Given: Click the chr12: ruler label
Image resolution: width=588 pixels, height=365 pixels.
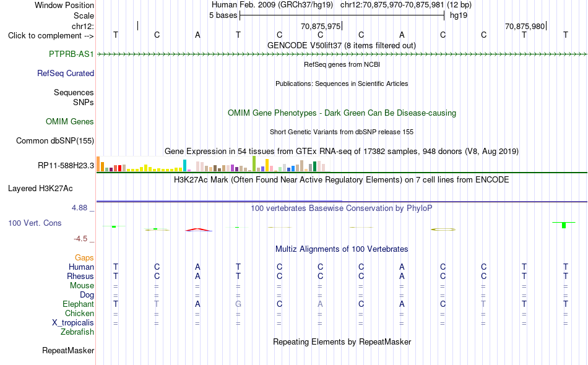Looking at the screenshot, I should (x=83, y=26).
